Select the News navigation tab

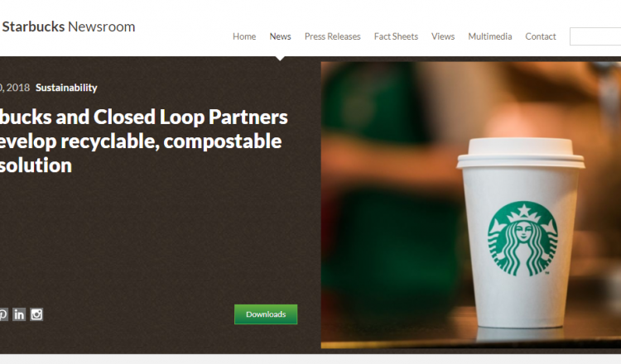pos(281,36)
